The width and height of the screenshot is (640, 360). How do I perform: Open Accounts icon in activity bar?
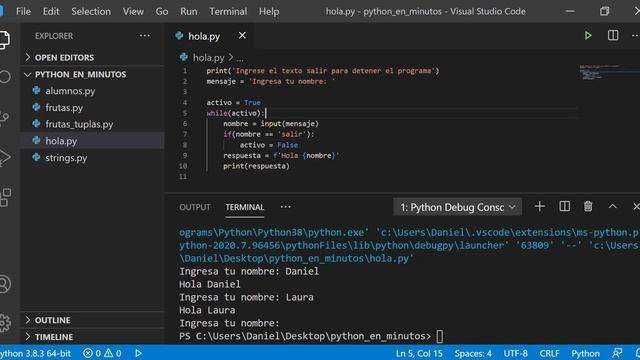[x=5, y=284]
